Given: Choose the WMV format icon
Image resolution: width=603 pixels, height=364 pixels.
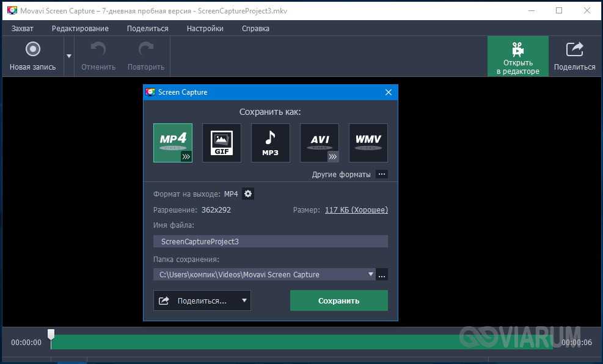Looking at the screenshot, I should point(368,142).
